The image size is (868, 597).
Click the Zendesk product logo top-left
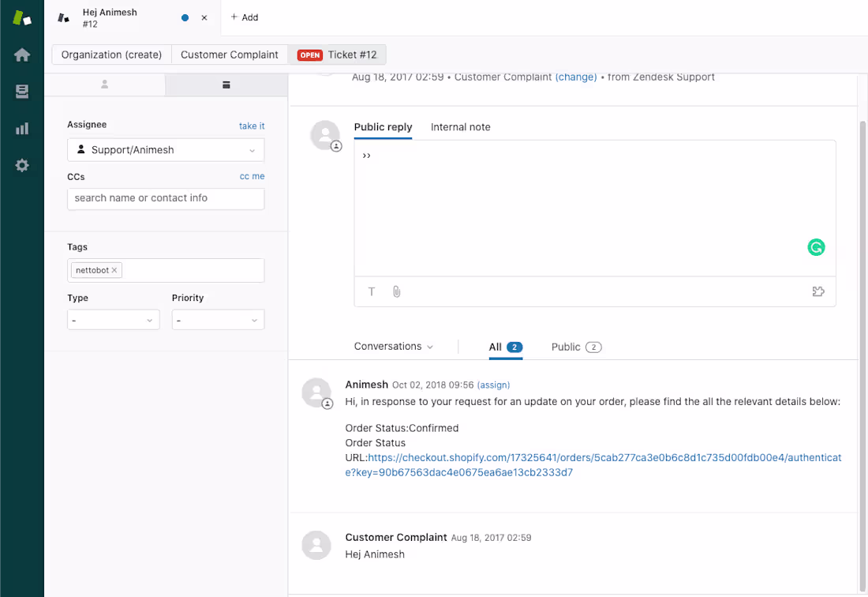(x=21, y=16)
